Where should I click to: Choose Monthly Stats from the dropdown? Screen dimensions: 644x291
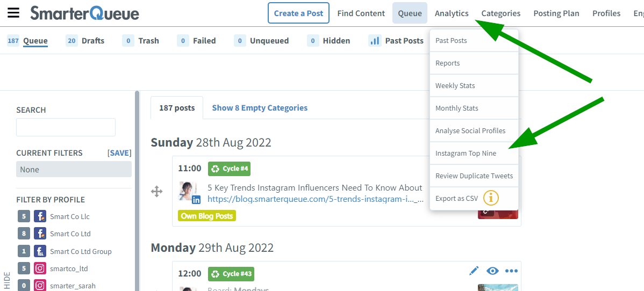coord(474,108)
